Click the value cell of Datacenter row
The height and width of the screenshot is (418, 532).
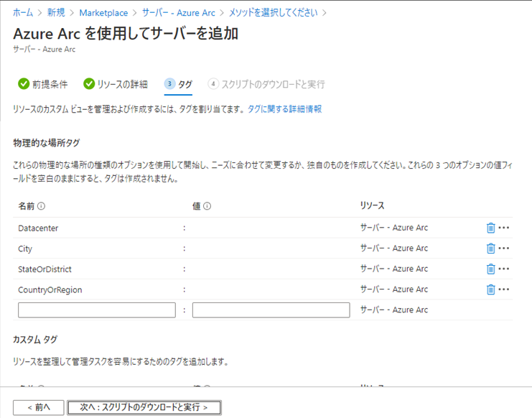coord(271,228)
